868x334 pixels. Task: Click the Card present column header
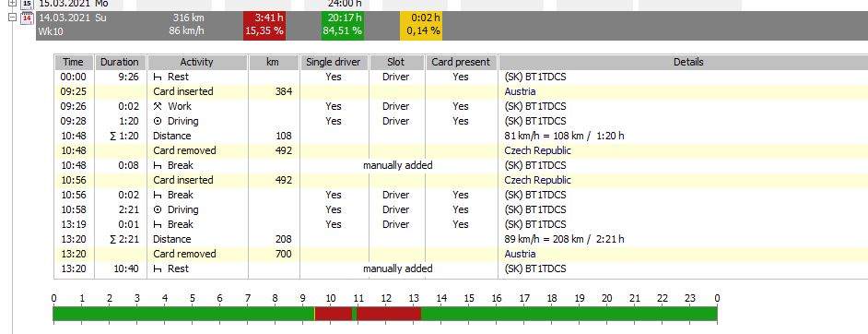click(x=461, y=62)
